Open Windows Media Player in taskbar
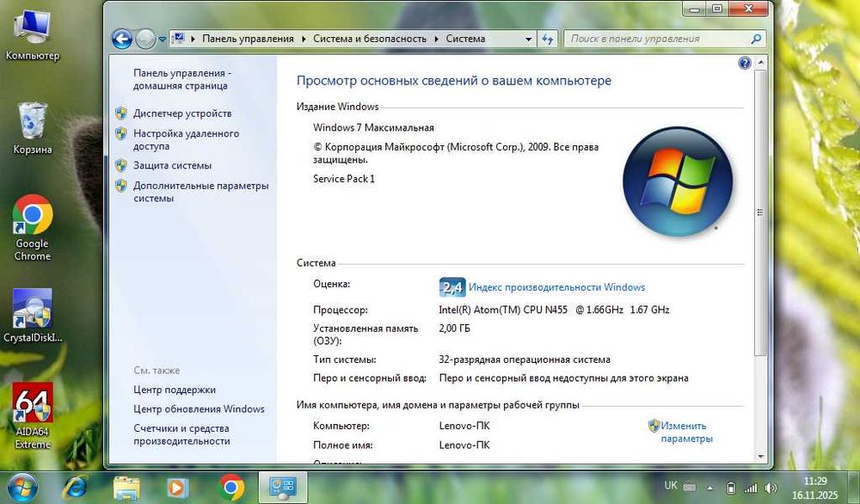Screen dimensions: 860x504 (176, 487)
